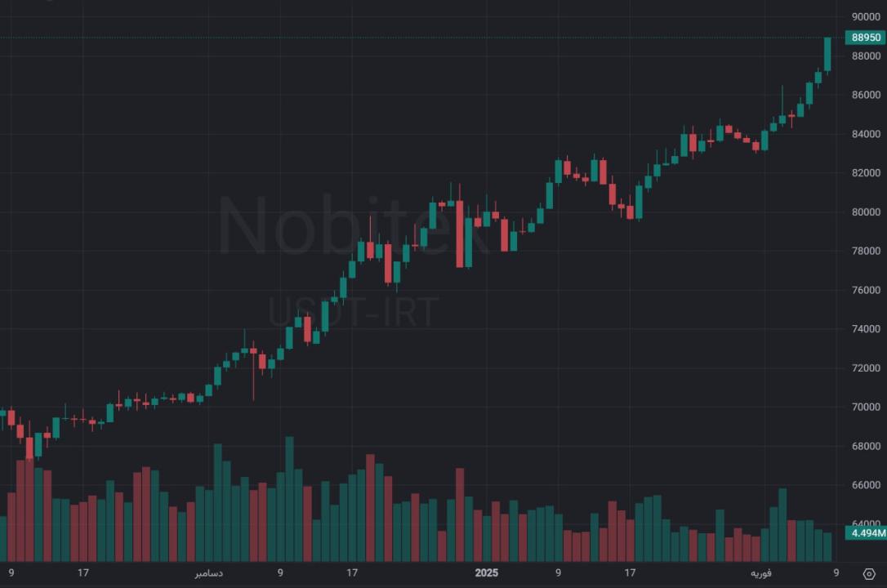Click the 74000 price scale label
Viewport: 887px width, 588px height.
click(865, 329)
